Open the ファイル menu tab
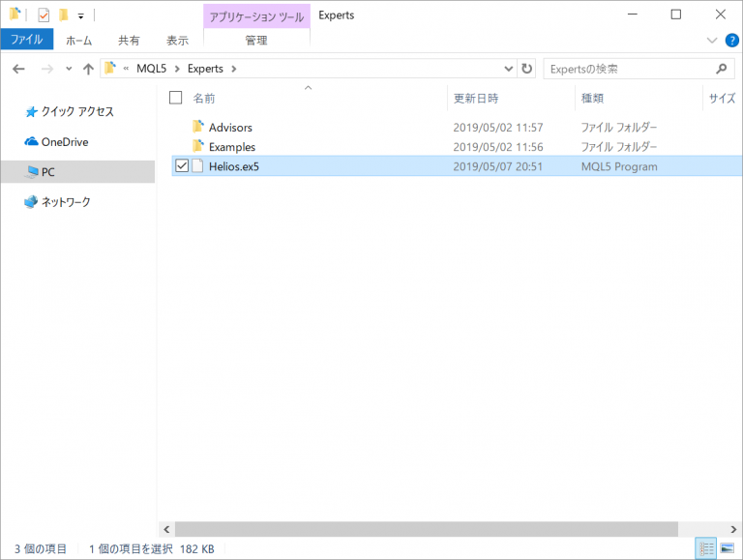 [x=26, y=41]
